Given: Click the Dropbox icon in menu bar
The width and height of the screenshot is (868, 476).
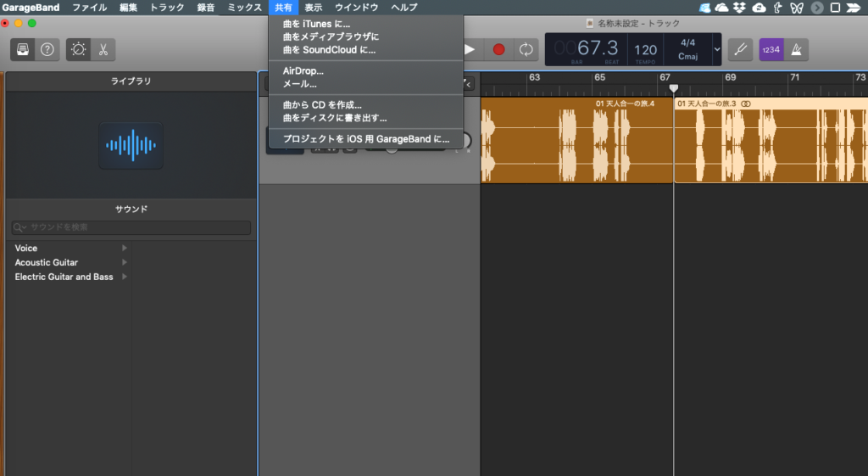Looking at the screenshot, I should [x=739, y=7].
